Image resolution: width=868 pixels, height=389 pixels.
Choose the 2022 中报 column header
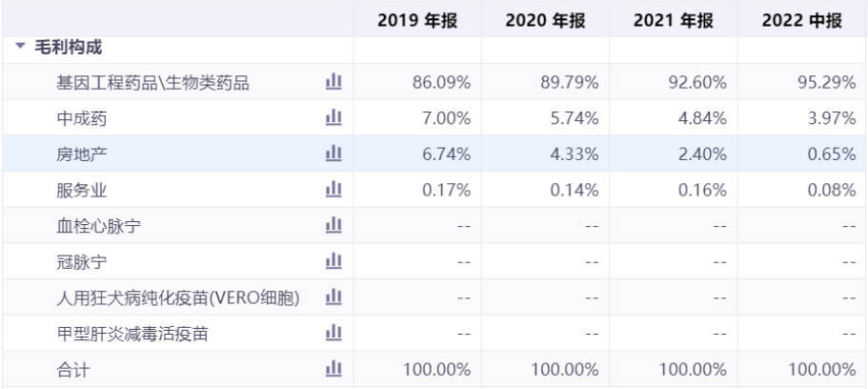(802, 21)
